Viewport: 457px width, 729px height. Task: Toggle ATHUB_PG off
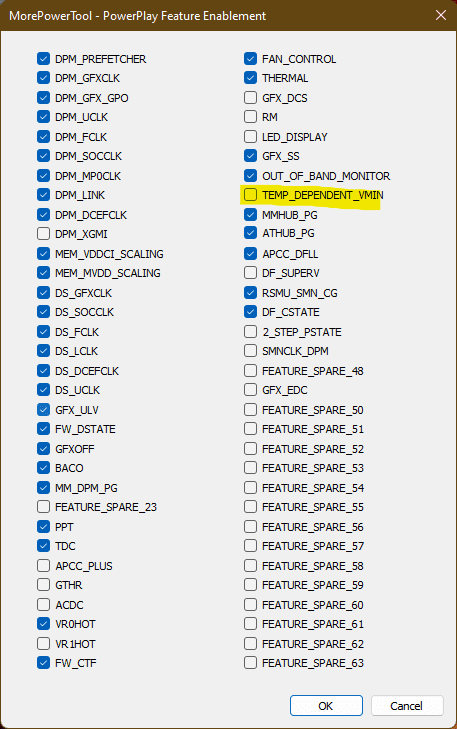click(x=250, y=233)
